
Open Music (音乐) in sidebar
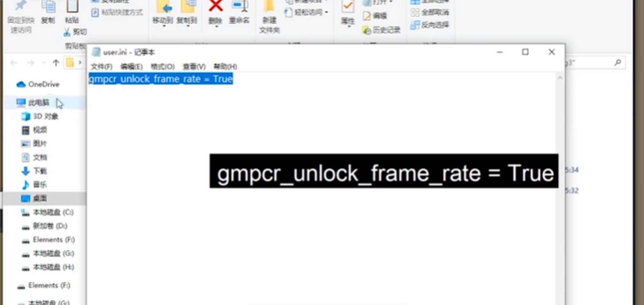[34, 185]
